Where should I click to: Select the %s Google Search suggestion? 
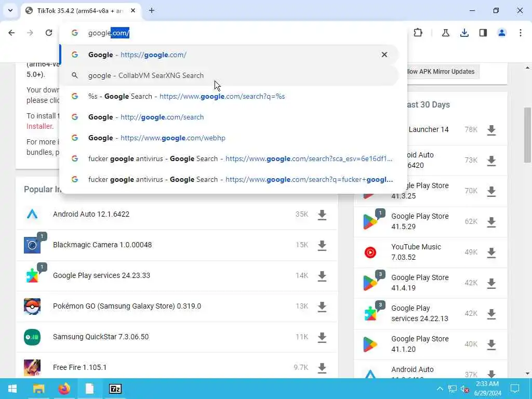(229, 96)
